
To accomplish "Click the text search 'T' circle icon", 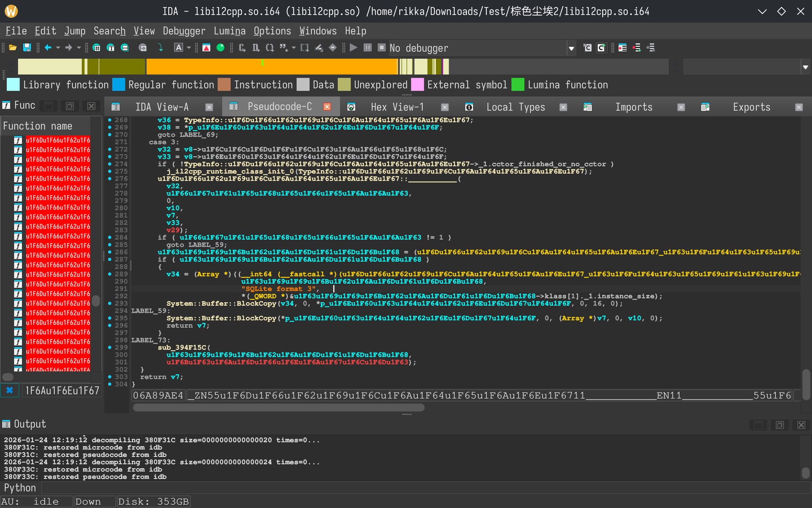I will (x=110, y=48).
